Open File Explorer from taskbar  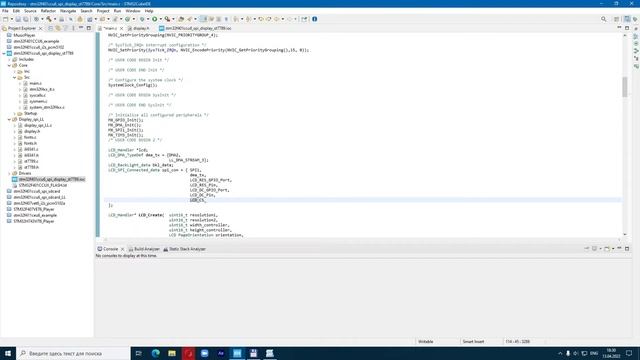click(x=172, y=353)
